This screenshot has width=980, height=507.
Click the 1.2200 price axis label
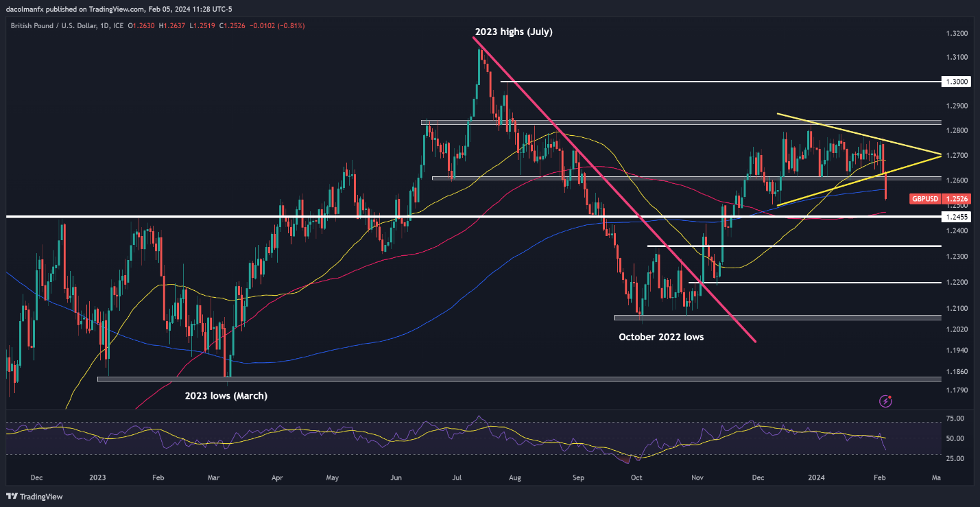[958, 283]
